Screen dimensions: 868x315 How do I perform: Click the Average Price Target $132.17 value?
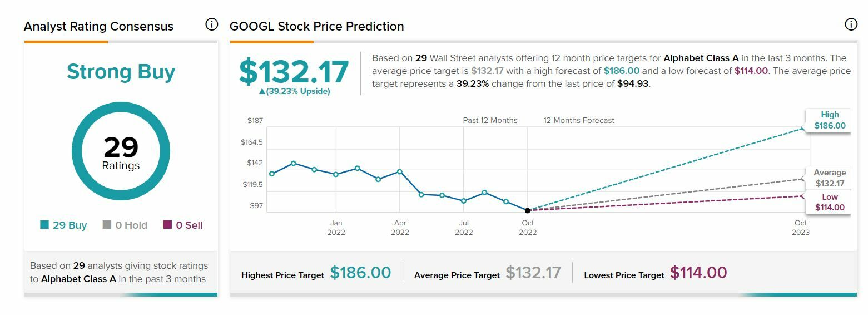click(x=533, y=273)
